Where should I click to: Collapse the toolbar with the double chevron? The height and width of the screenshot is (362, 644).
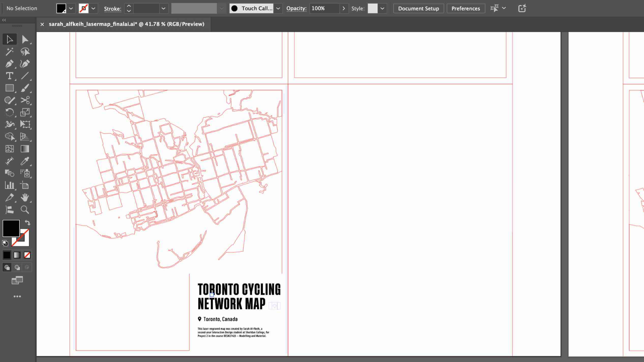coord(4,20)
